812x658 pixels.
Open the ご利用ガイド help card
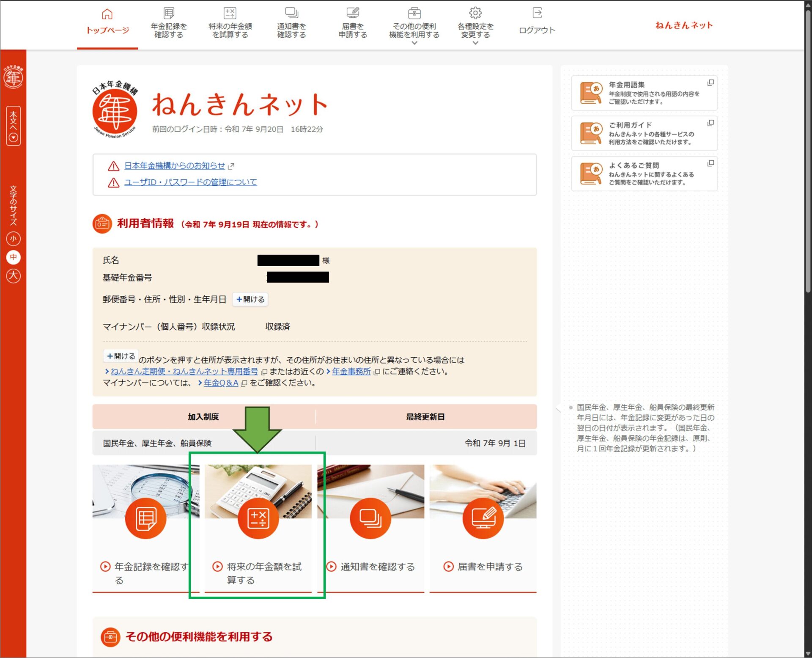tap(644, 133)
